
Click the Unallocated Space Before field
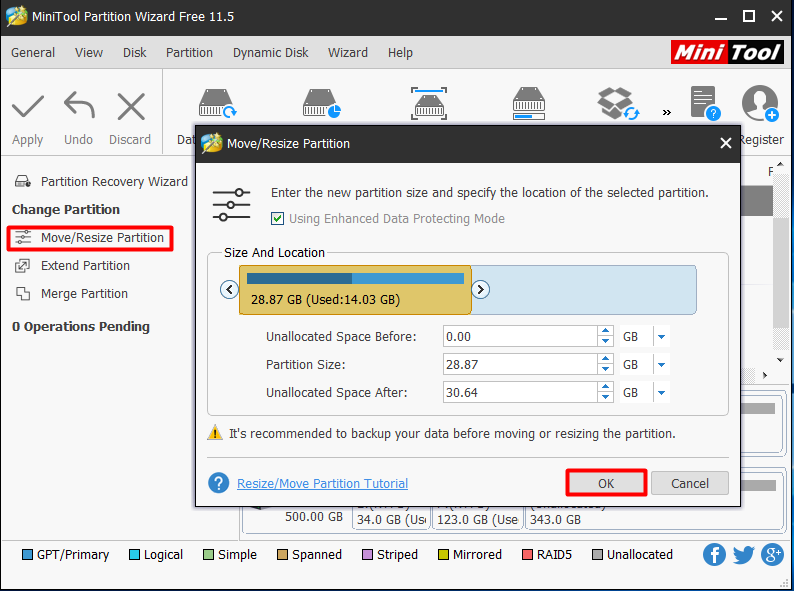pyautogui.click(x=520, y=337)
